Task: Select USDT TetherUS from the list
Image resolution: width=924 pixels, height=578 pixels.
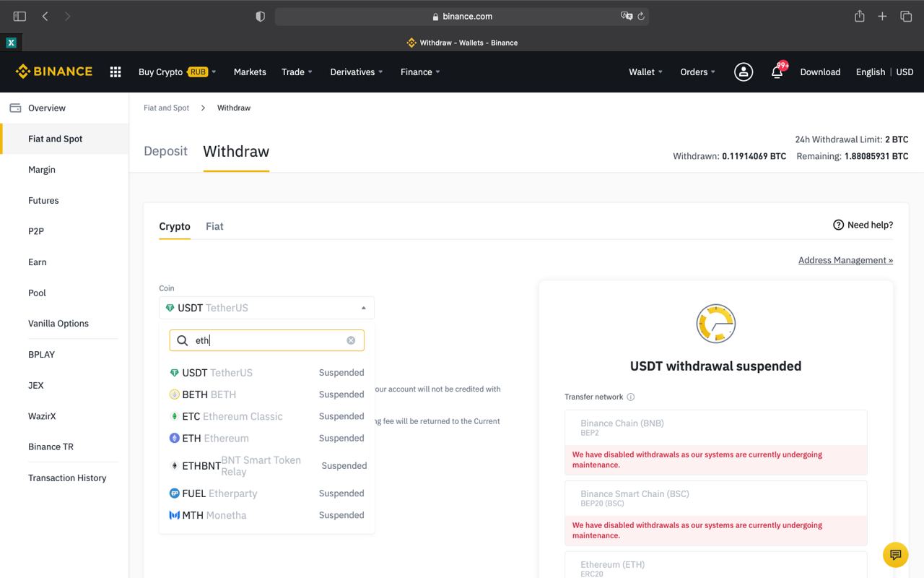Action: [266, 373]
